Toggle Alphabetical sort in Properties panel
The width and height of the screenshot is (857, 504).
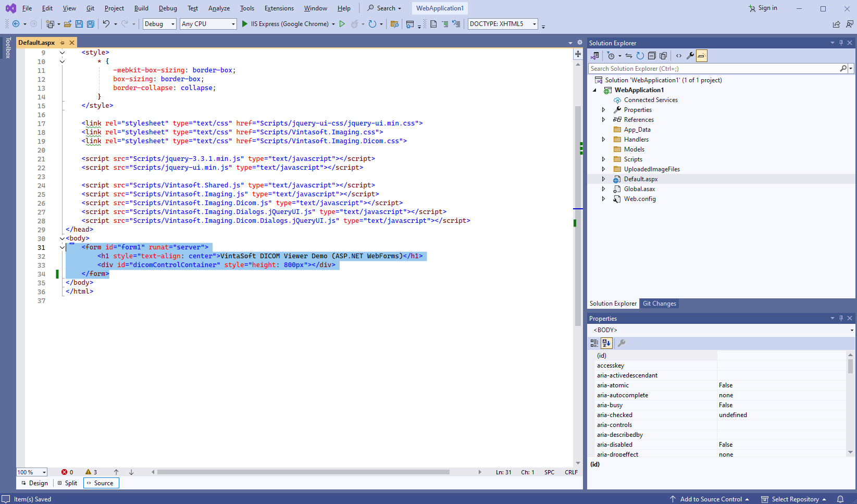click(606, 343)
